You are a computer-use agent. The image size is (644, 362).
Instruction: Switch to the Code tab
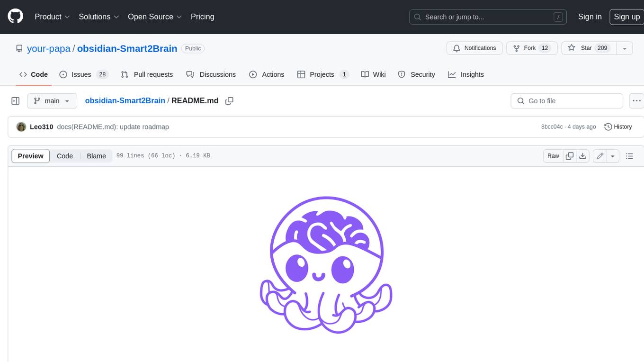34,74
